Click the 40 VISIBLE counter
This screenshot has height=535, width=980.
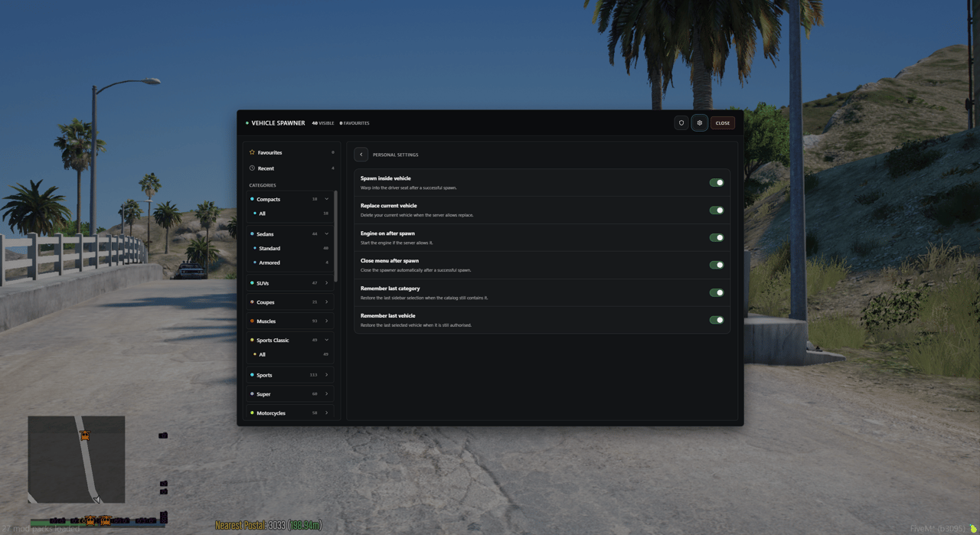[x=323, y=123]
